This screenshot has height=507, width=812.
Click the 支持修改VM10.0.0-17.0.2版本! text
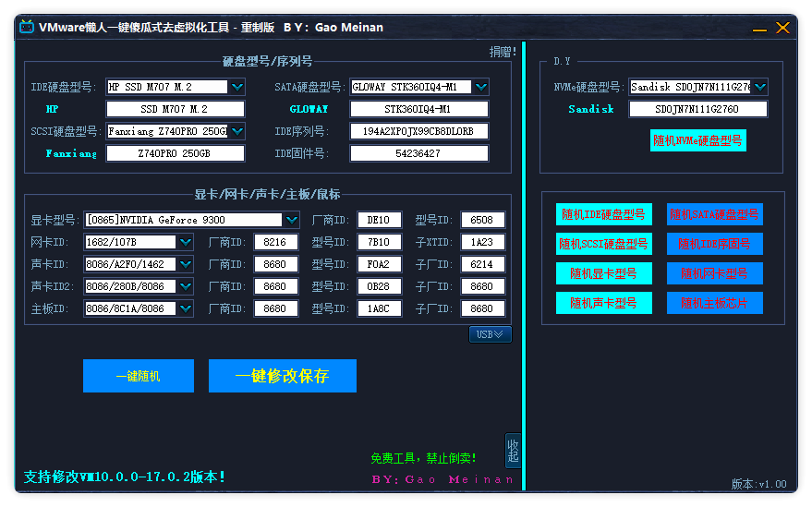click(x=125, y=477)
